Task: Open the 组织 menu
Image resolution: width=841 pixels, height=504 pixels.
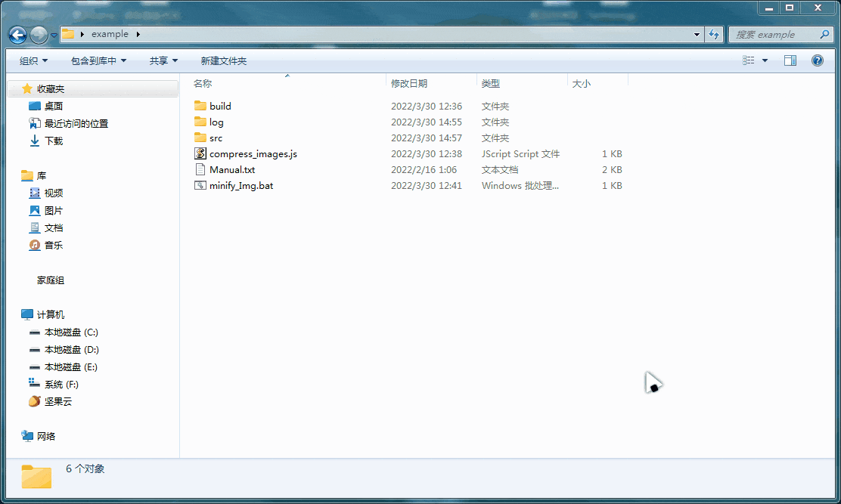Action: click(x=33, y=60)
